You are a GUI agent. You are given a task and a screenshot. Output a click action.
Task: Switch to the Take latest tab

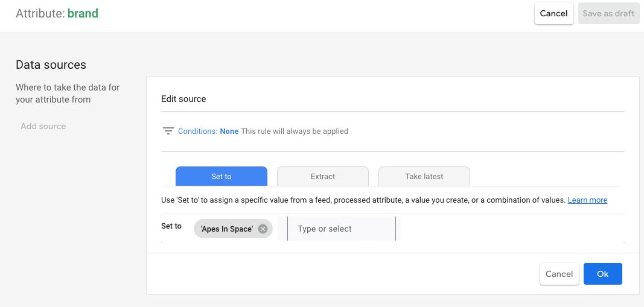pyautogui.click(x=424, y=177)
